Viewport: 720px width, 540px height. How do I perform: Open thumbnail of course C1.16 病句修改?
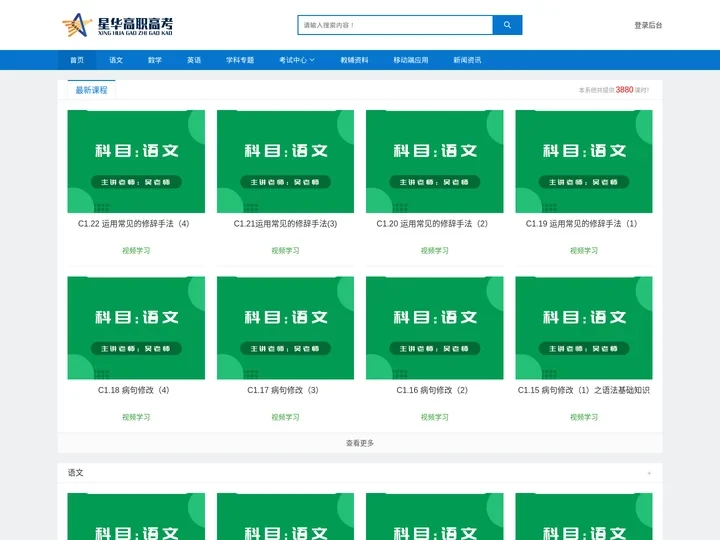434,328
